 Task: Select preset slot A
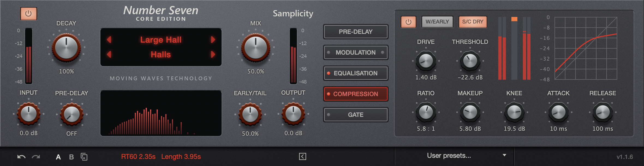[x=58, y=157]
